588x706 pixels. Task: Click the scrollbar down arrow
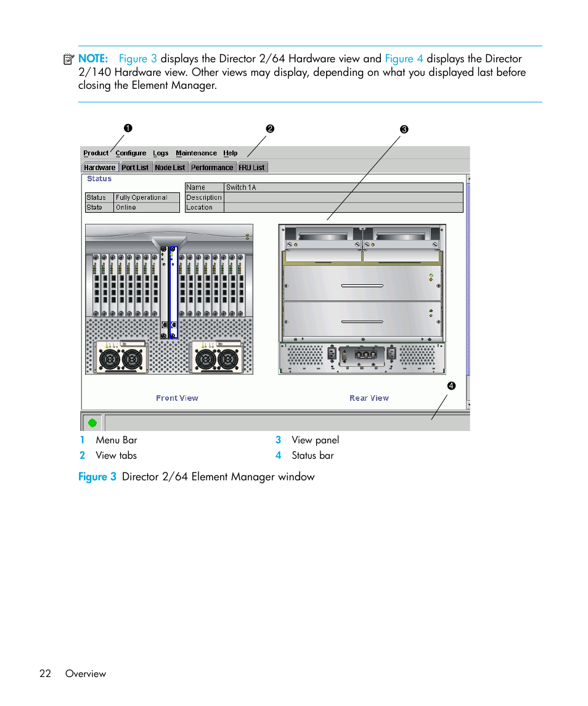(x=468, y=405)
